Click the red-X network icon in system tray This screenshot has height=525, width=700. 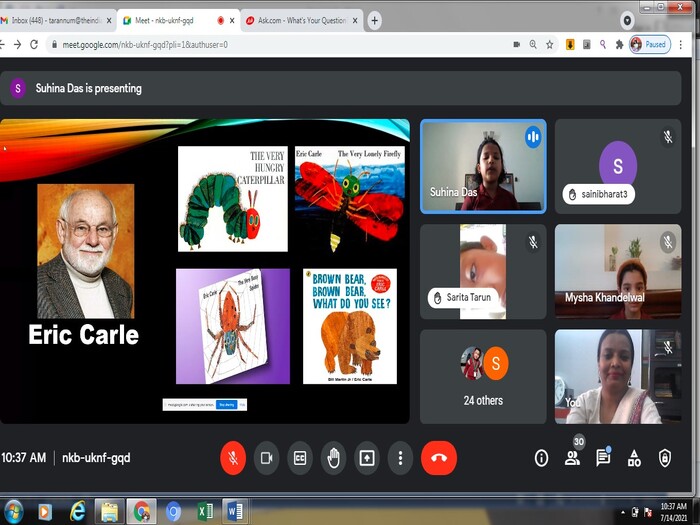tap(648, 512)
